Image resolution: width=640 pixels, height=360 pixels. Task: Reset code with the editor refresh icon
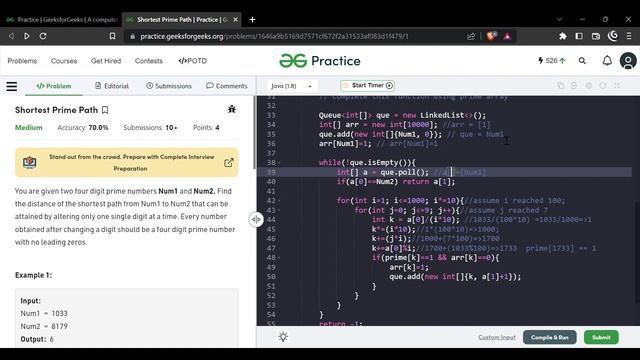coord(603,86)
